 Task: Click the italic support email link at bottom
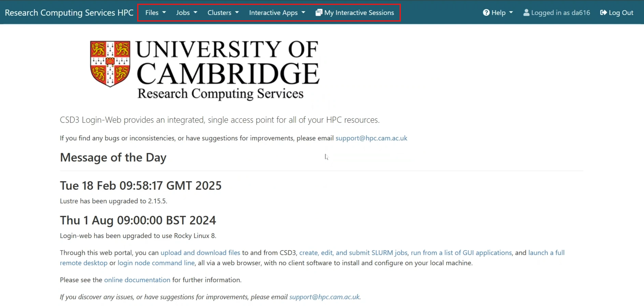[x=324, y=297]
